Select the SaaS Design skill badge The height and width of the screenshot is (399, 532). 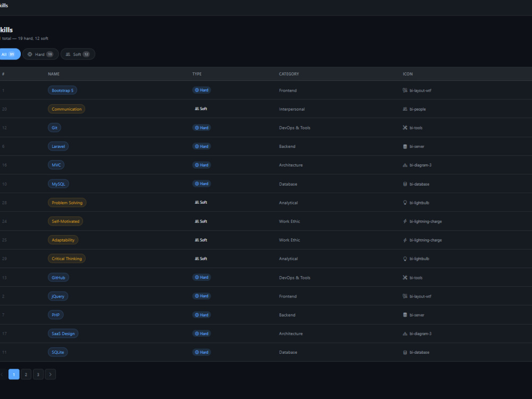(x=63, y=334)
